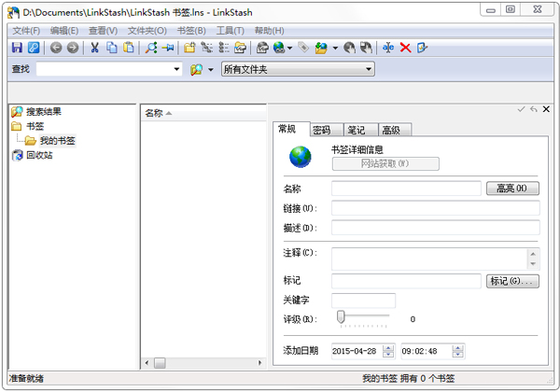Select the 书签 root folder
This screenshot has height=392, width=560.
click(x=35, y=126)
